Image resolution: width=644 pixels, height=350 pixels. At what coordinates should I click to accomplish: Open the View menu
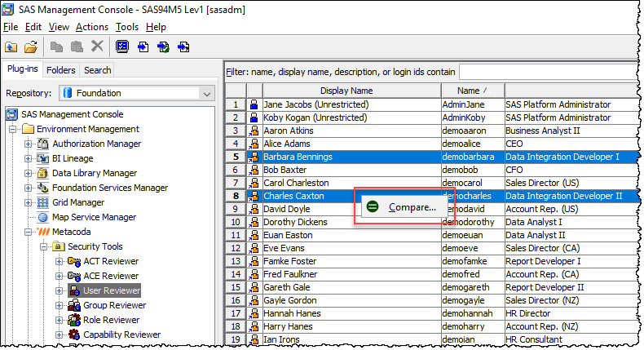point(59,27)
